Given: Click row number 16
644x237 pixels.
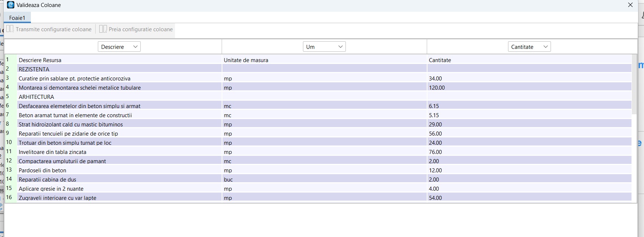Looking at the screenshot, I should pyautogui.click(x=9, y=197).
